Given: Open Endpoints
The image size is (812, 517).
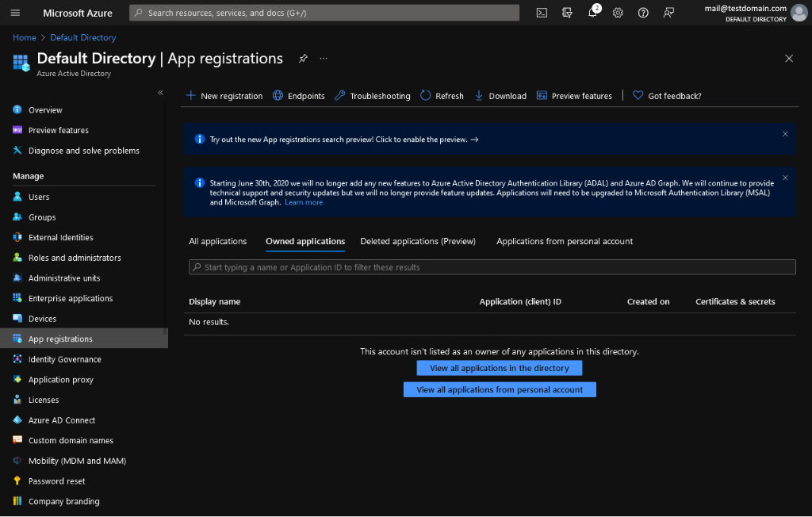Looking at the screenshot, I should [x=299, y=96].
